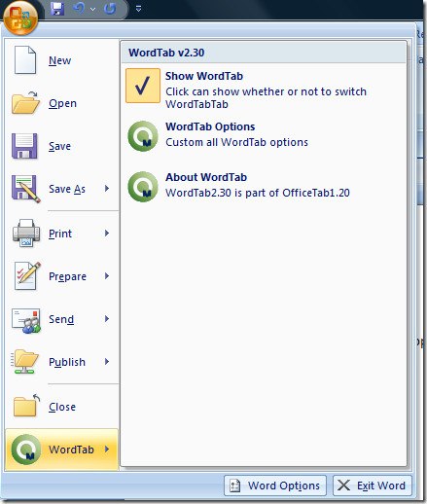427x504 pixels.
Task: Click the round Office Button logo
Action: (x=20, y=18)
